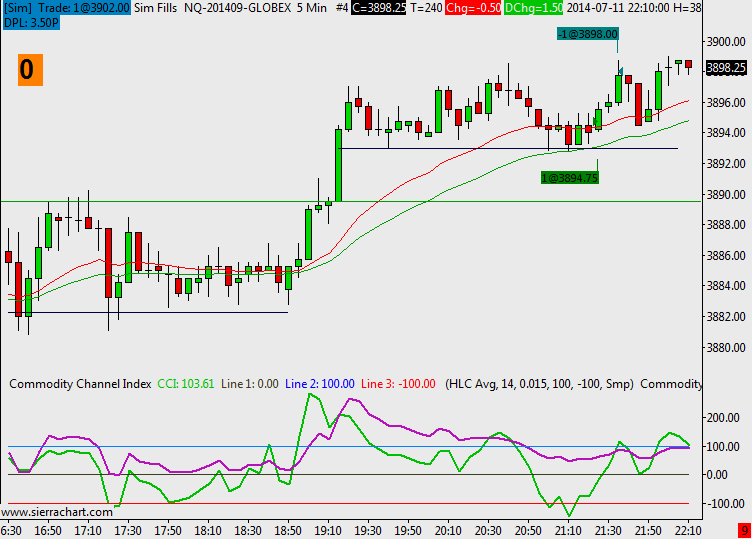Click the 20:50 time axis label

pyautogui.click(x=528, y=531)
